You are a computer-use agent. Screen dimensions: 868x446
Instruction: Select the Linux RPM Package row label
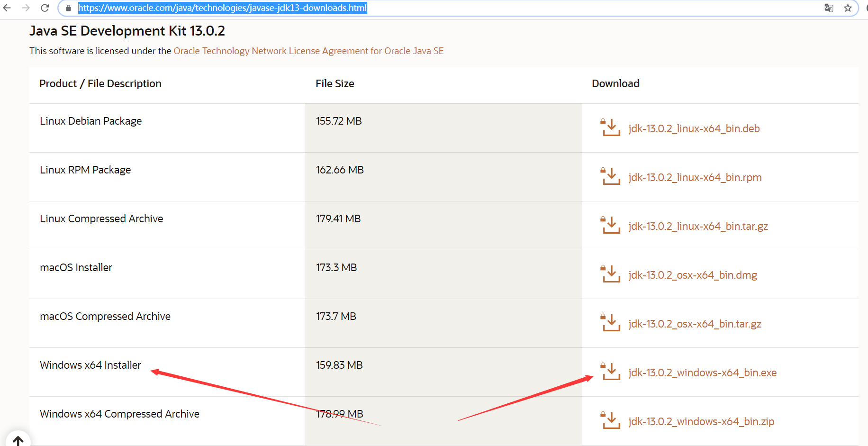85,170
